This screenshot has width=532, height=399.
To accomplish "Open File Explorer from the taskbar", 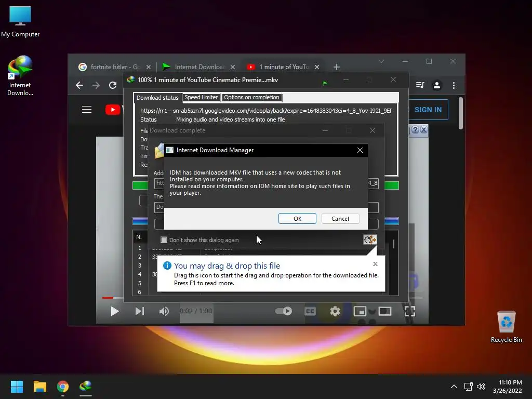I will pos(39,387).
